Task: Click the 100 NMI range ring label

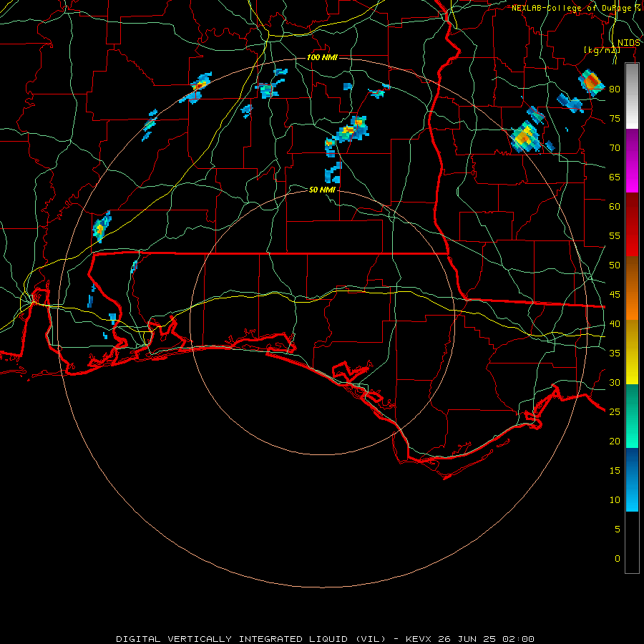Action: (322, 57)
